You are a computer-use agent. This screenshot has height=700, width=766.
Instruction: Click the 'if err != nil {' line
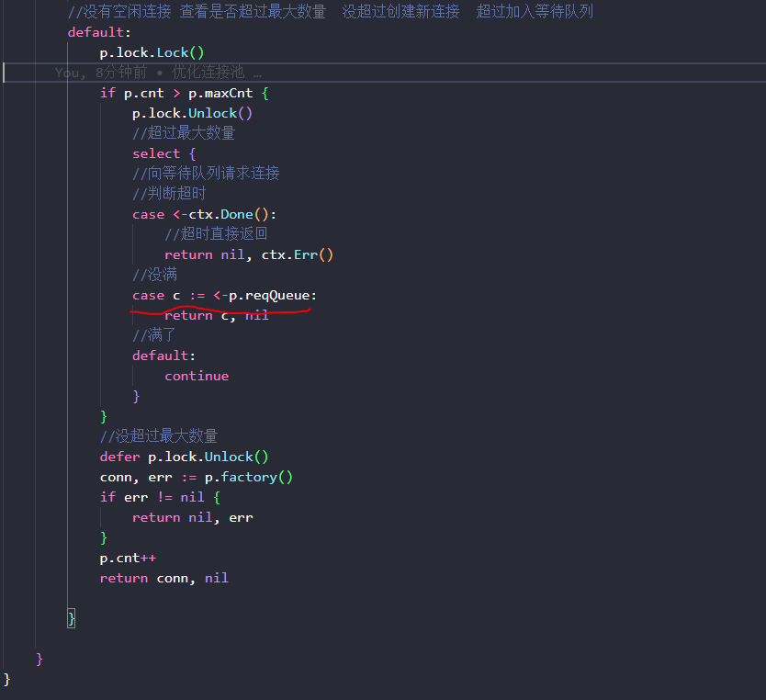pos(160,497)
